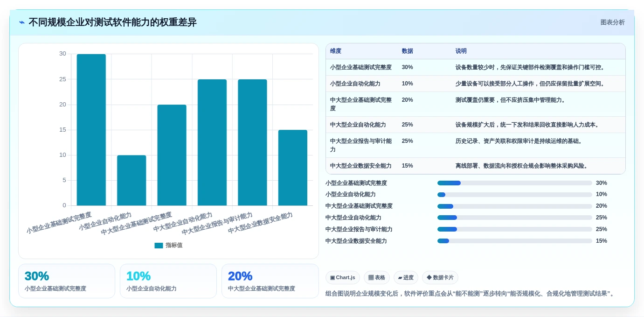Click the summary sentence starting with 组合图说明
This screenshot has height=317, width=644.
471,294
